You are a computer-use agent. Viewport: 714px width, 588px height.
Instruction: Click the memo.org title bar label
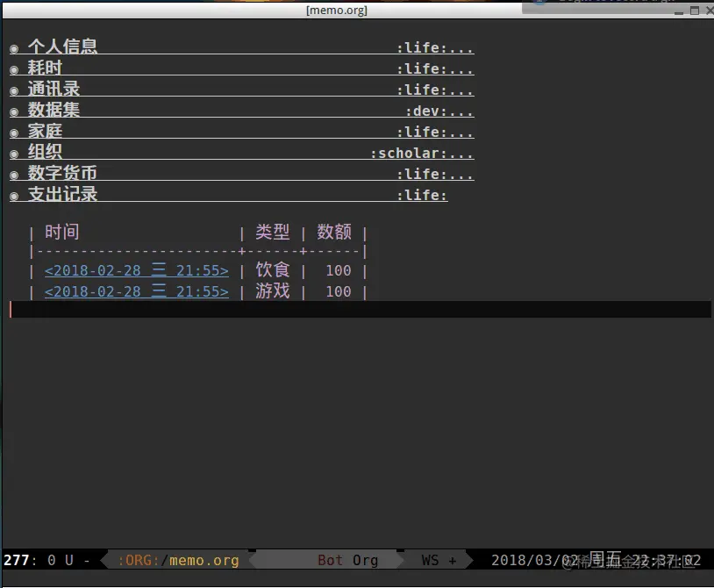[x=336, y=10]
